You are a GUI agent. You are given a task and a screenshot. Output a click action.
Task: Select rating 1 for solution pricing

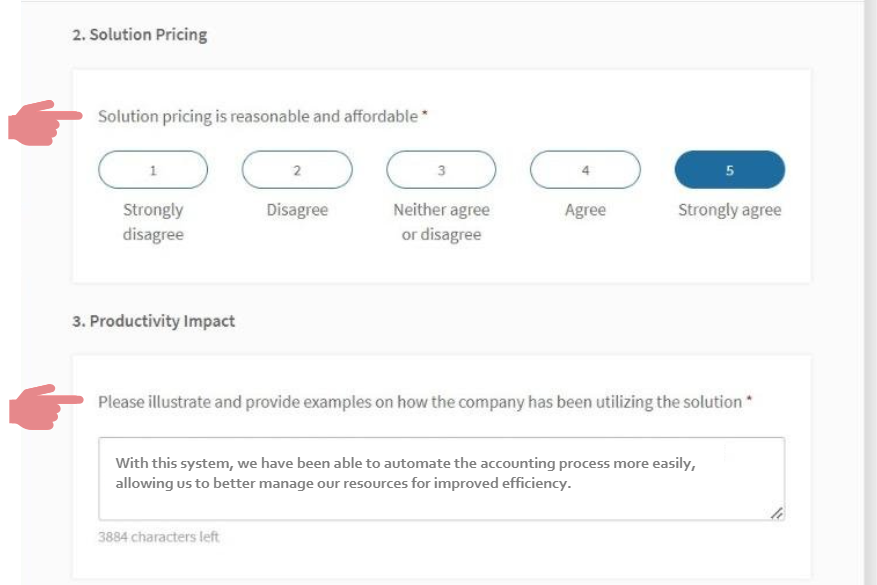point(153,170)
